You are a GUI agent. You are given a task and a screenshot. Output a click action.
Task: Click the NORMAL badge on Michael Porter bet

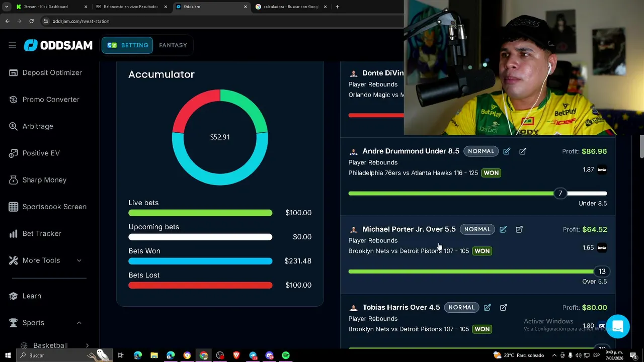coord(477,229)
